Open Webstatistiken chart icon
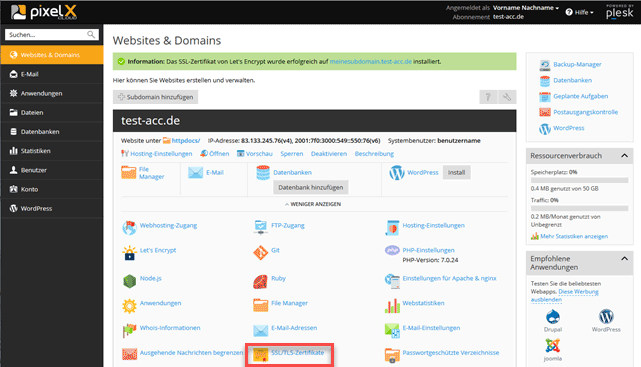This screenshot has height=367, width=641. pos(392,306)
